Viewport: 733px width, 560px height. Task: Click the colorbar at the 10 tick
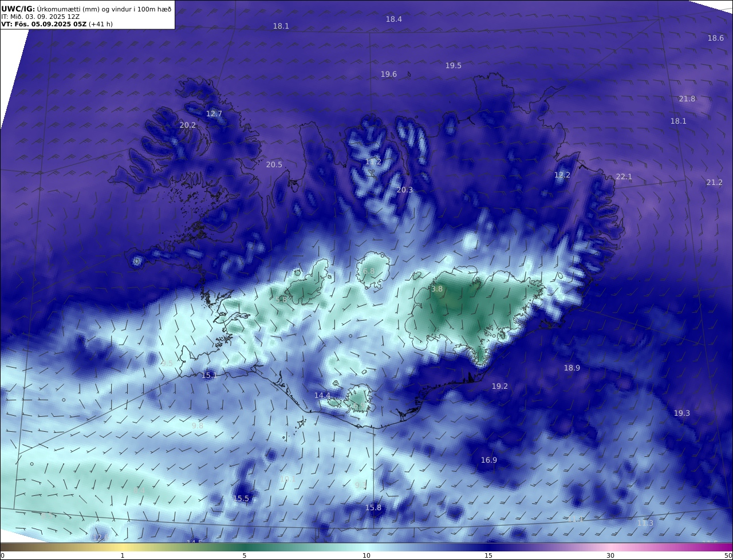click(x=366, y=555)
